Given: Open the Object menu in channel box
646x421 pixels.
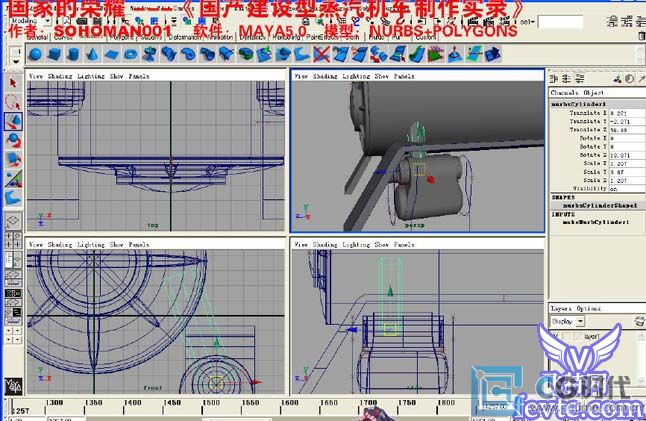Looking at the screenshot, I should (593, 93).
